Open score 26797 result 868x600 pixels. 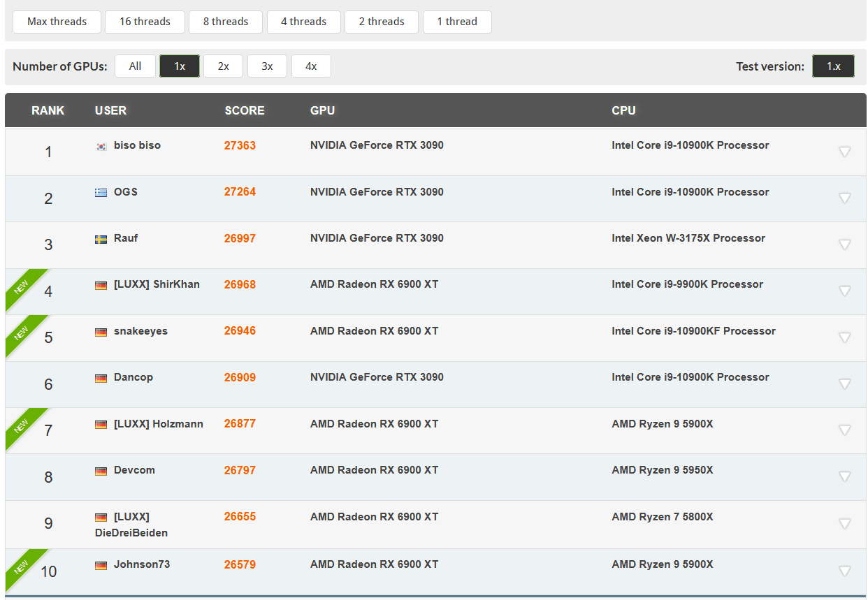pos(240,470)
